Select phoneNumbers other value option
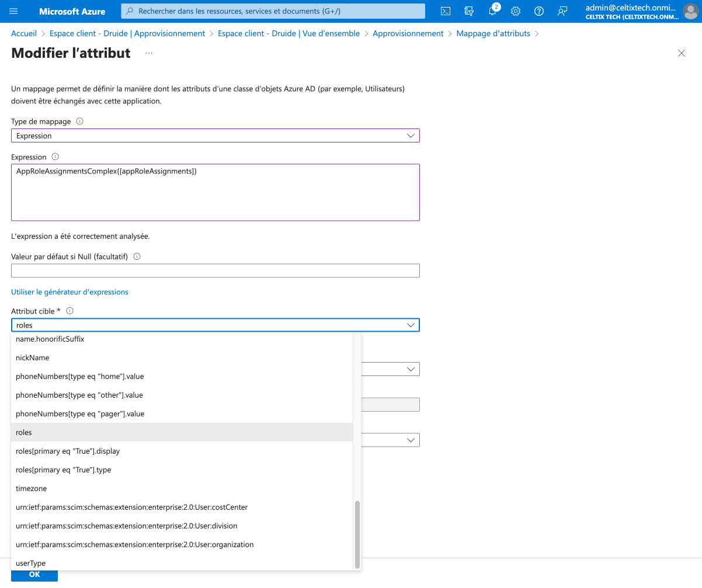Viewport: 702px width, 588px height. pyautogui.click(x=182, y=395)
